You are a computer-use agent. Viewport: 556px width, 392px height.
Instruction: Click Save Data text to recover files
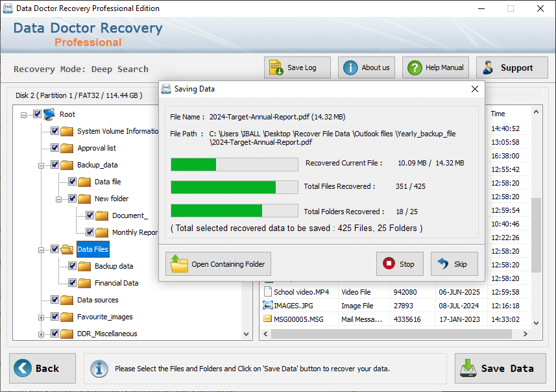(x=507, y=368)
